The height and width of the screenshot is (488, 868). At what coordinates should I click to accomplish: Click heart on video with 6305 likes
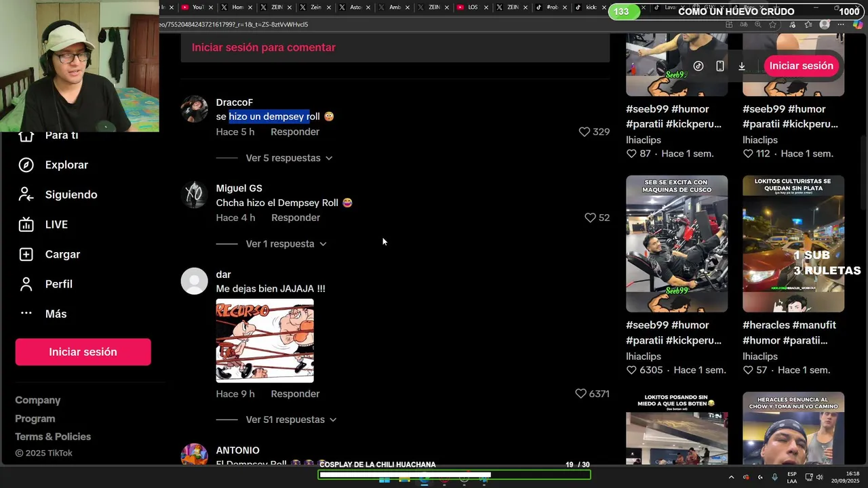tap(631, 370)
